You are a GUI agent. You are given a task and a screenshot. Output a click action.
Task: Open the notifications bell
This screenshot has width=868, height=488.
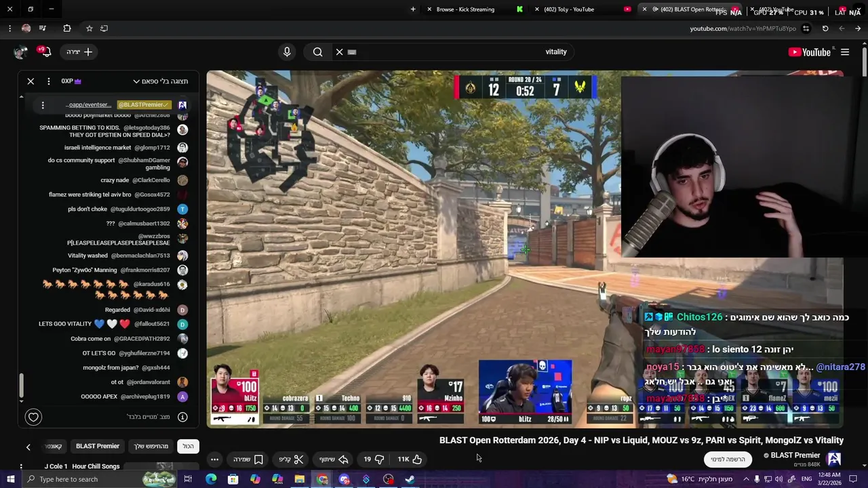pos(45,52)
